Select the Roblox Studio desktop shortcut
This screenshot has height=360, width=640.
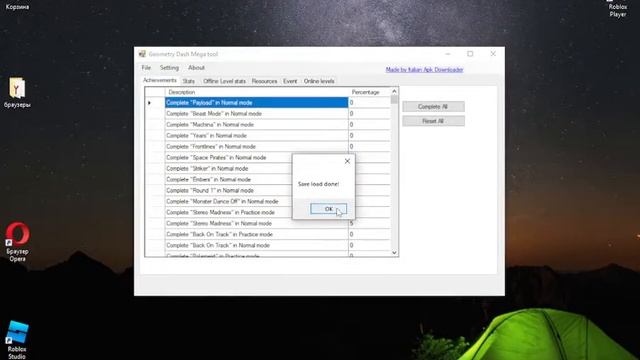[x=17, y=340]
